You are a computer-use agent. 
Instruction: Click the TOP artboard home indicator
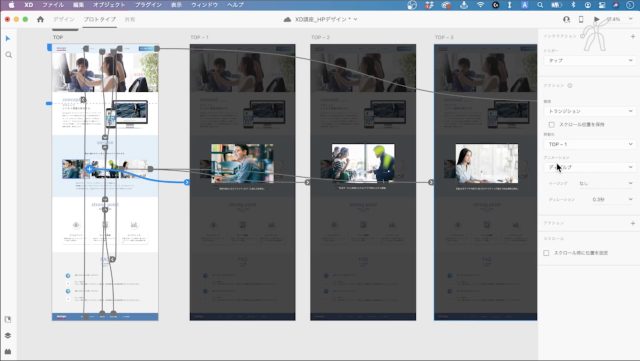[49, 48]
